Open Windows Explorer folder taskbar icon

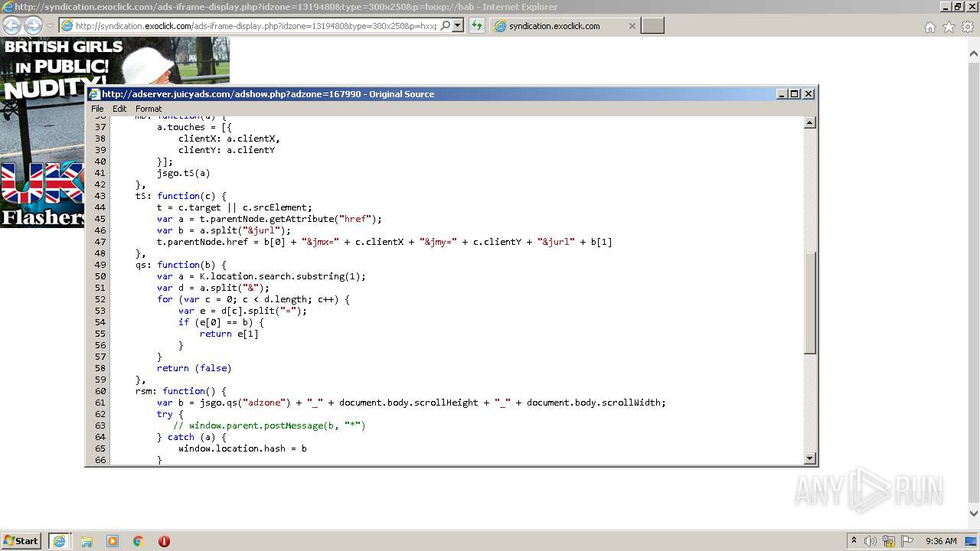click(87, 541)
